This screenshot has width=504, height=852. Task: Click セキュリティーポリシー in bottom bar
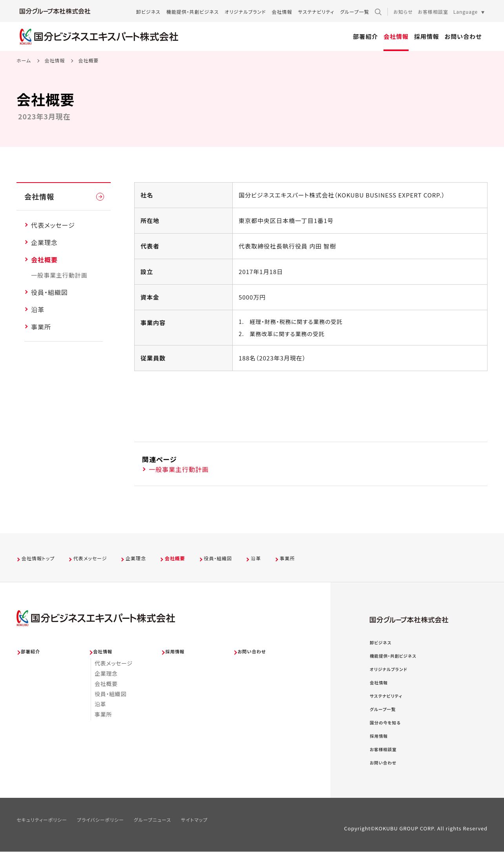[42, 820]
